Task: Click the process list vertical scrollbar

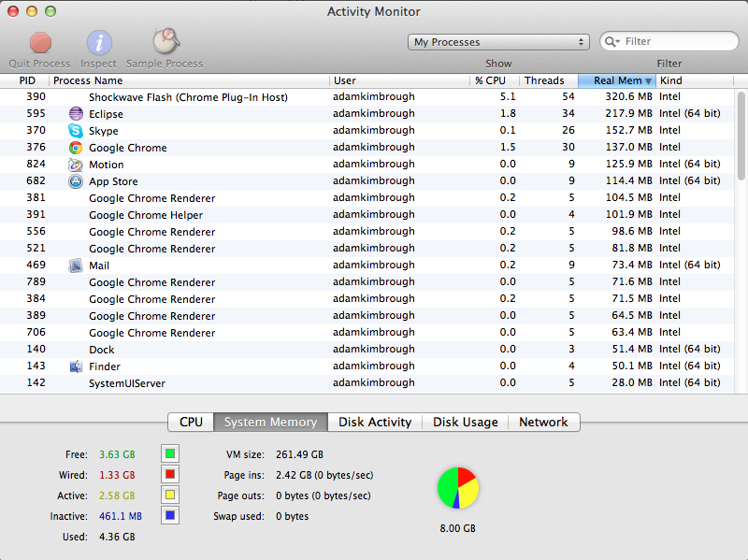Action: 741,136
